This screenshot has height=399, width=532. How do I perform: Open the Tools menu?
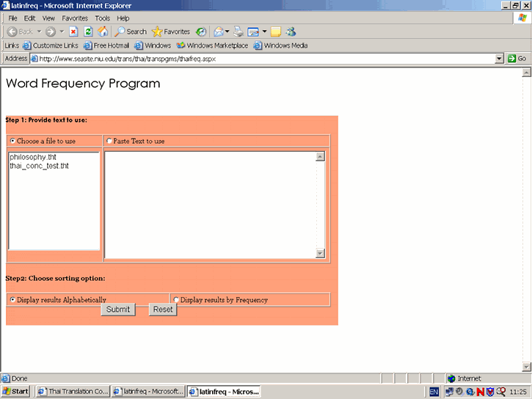(102, 18)
